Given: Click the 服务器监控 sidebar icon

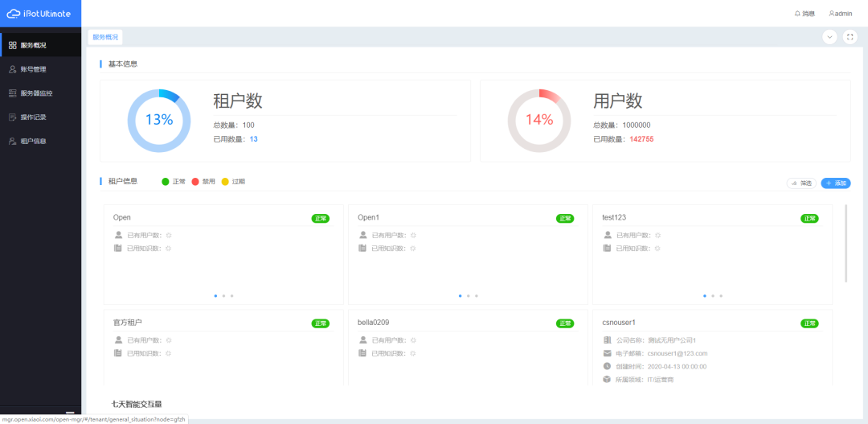Looking at the screenshot, I should point(12,93).
